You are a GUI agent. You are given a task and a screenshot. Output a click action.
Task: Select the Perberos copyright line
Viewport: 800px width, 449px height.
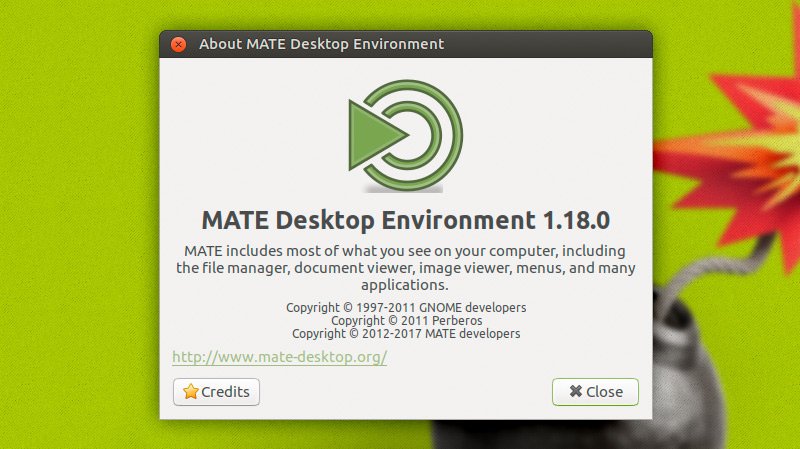406,320
